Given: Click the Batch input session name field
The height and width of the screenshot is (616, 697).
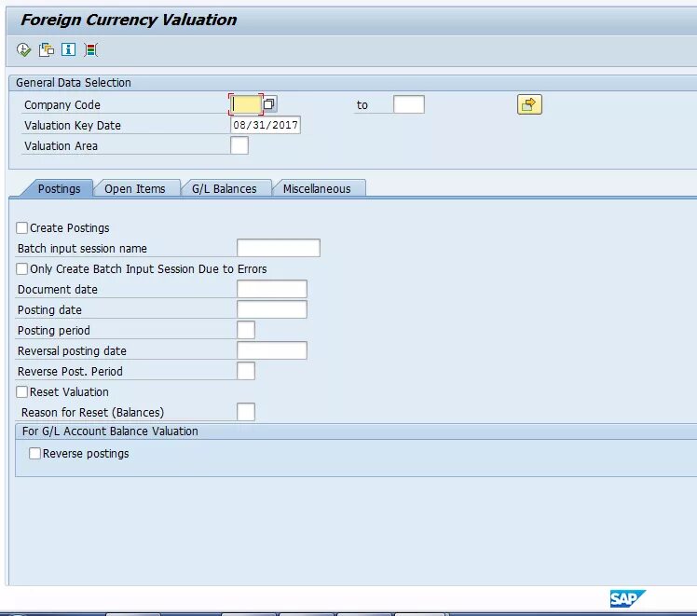Looking at the screenshot, I should coord(279,248).
